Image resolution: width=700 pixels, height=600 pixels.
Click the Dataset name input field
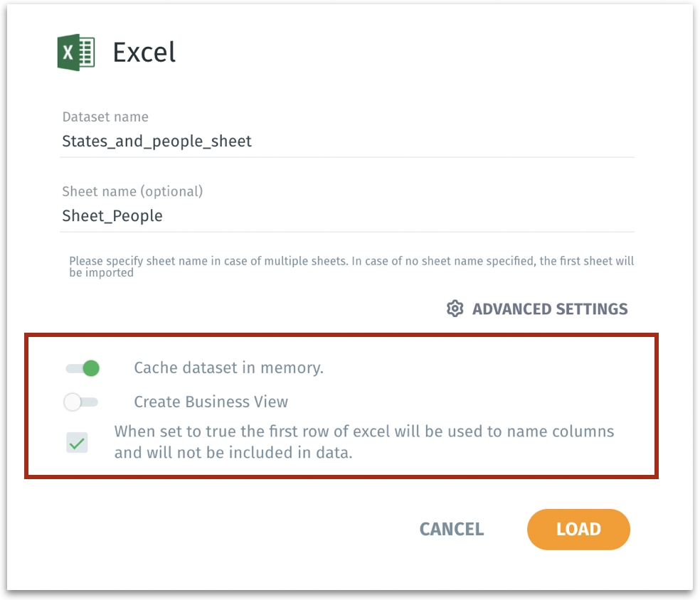coord(347,141)
